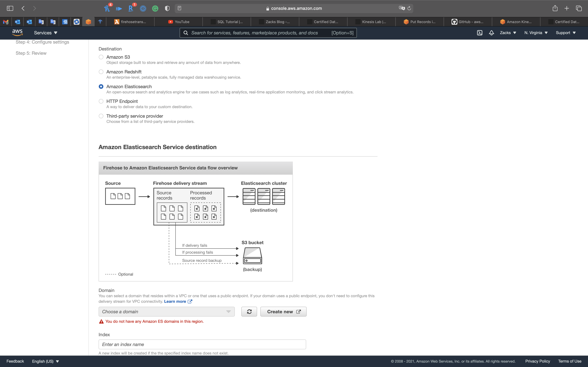The height and width of the screenshot is (367, 588).
Task: Switch to the YouTube browser tab
Action: pos(179,22)
